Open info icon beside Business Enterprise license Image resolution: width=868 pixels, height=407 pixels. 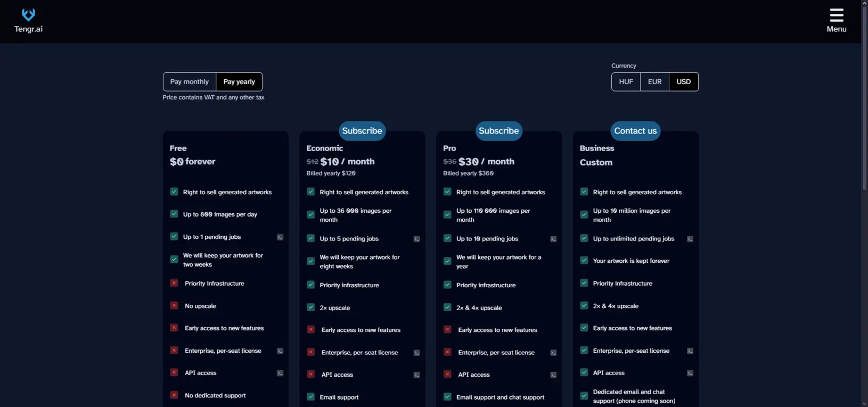690,351
